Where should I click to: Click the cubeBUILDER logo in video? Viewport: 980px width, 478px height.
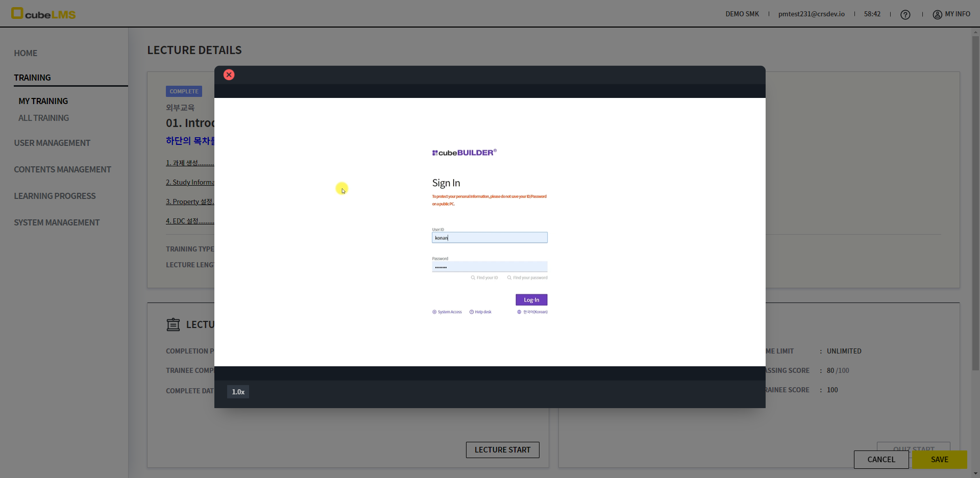(x=464, y=153)
